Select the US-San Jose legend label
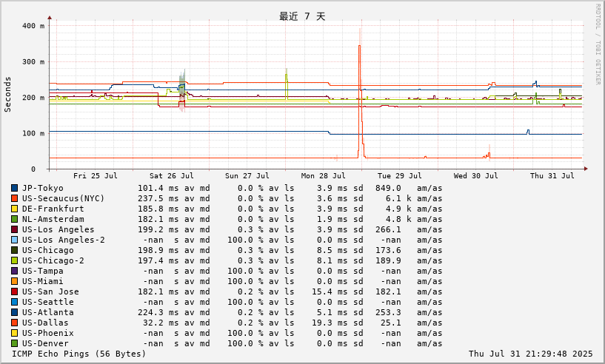This screenshot has height=364, width=605. pos(50,292)
